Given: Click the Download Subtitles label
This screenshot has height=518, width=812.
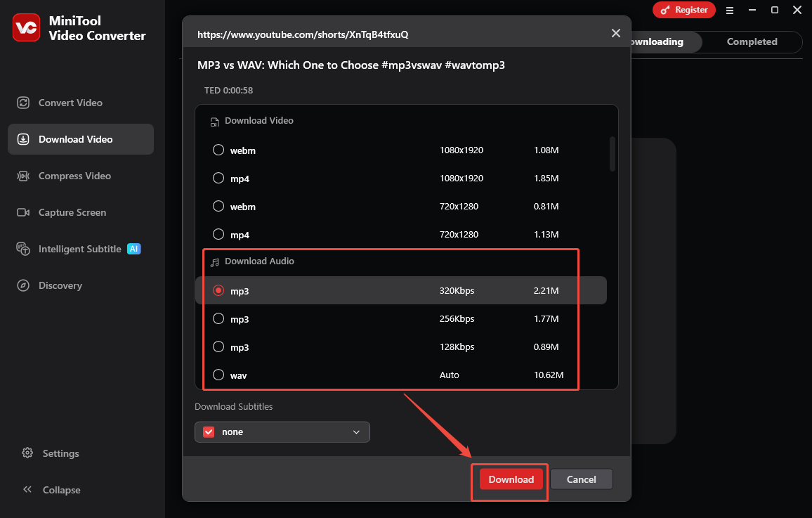Looking at the screenshot, I should [233, 407].
